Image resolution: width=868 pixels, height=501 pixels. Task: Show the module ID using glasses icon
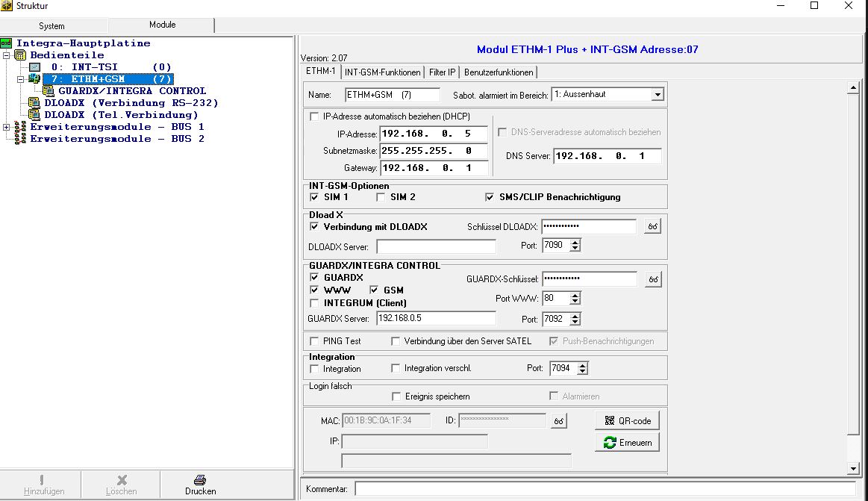point(558,421)
